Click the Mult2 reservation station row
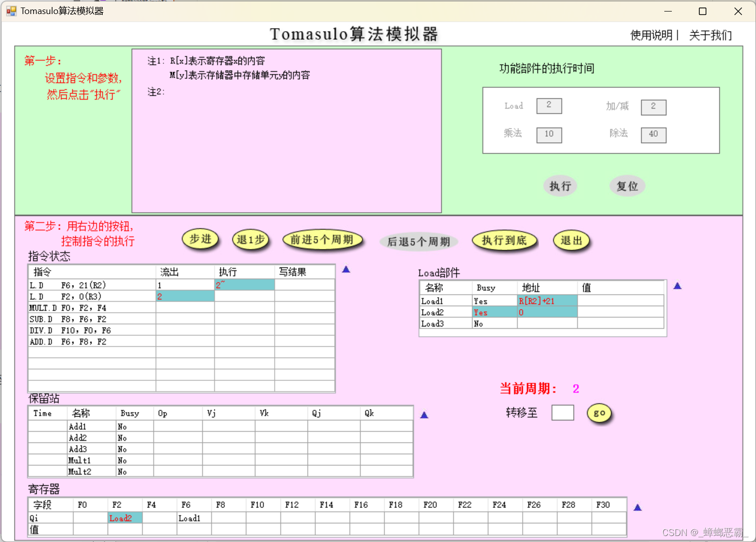Screen dimensions: 756x542 tap(220, 471)
